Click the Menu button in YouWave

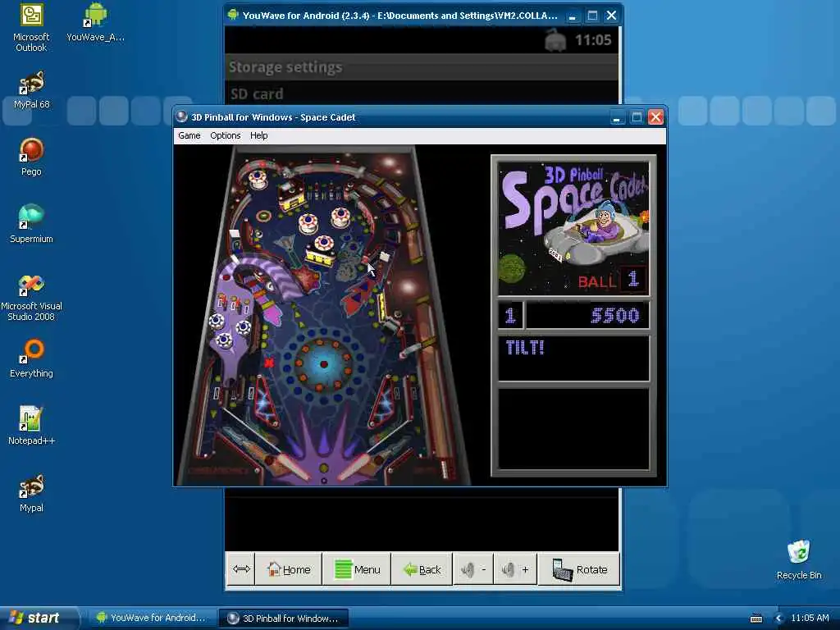[x=357, y=569]
